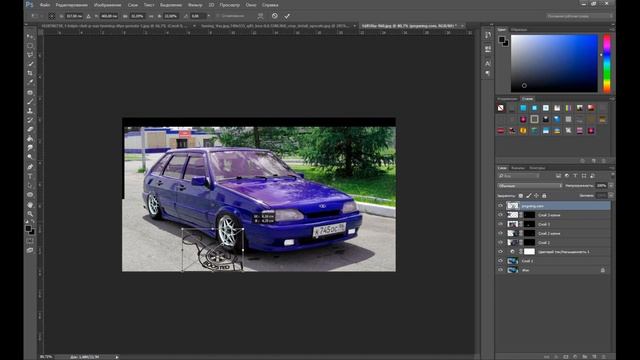640x360 pixels.
Task: Open the Редактирование menu
Action: pos(71,5)
